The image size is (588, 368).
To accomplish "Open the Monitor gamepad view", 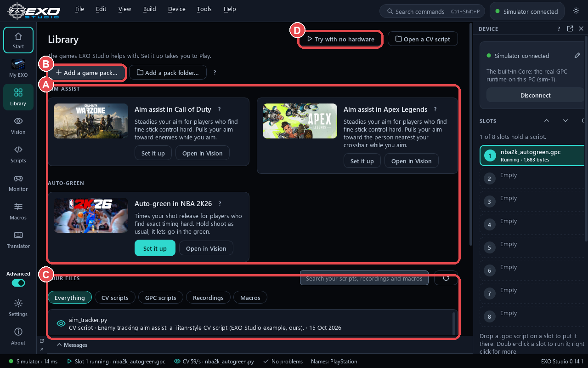I will [x=18, y=183].
